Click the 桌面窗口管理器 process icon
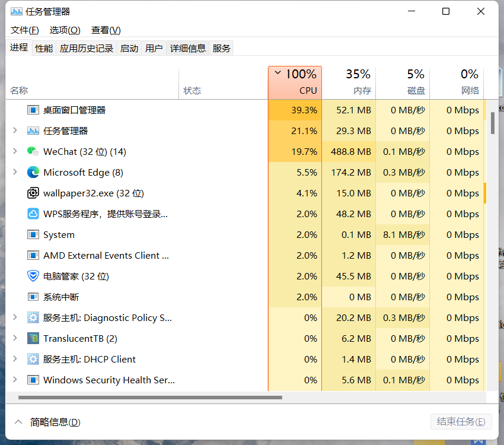Viewport: 504px width, 445px height. [33, 110]
